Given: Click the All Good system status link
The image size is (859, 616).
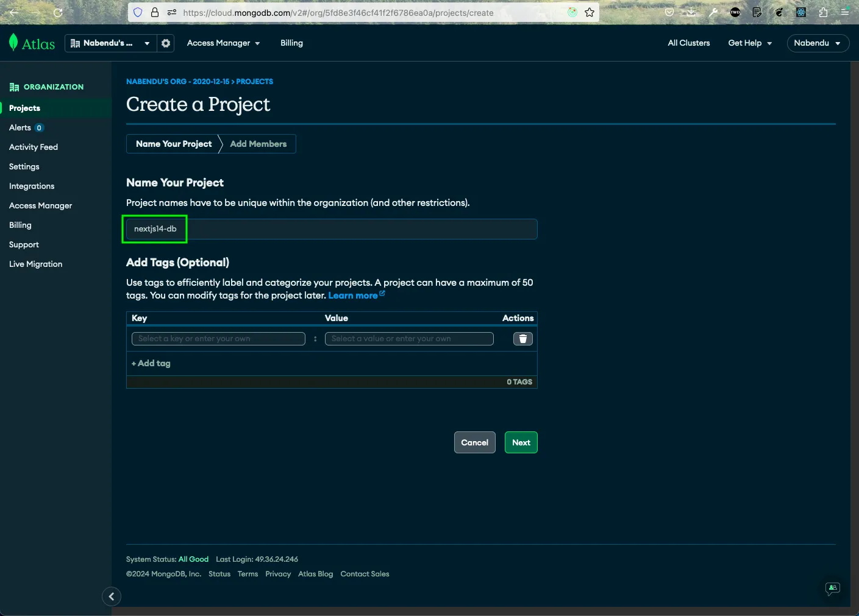Looking at the screenshot, I should 193,559.
